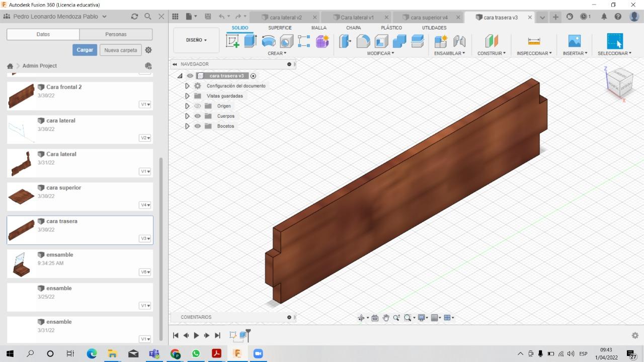This screenshot has height=362, width=644.
Task: Click the Press Pull tool icon
Action: point(345,41)
